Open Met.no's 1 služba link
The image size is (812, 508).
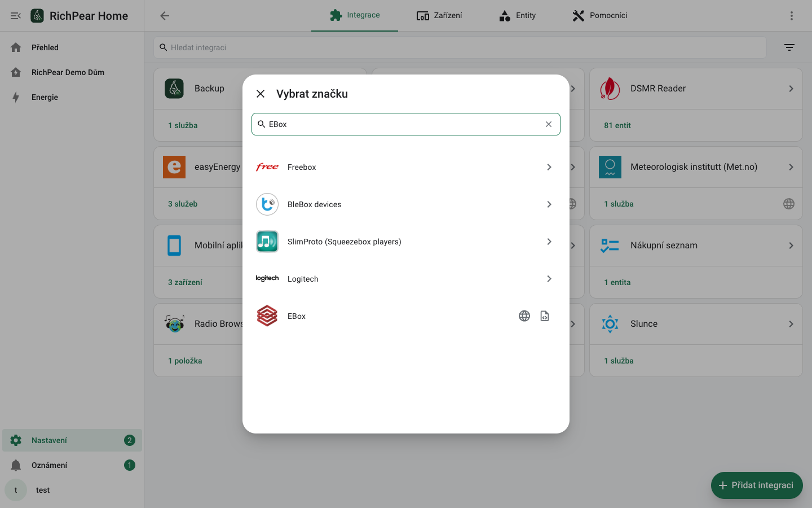[619, 204]
